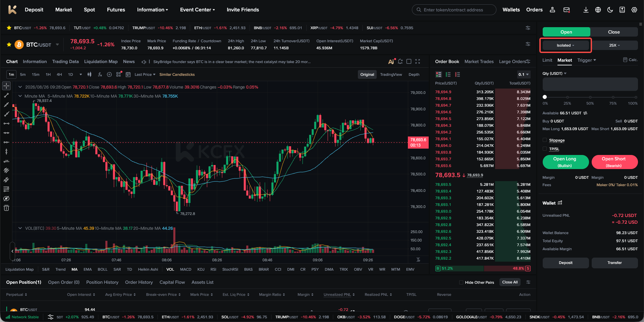Enable the TP/SL checkbox
This screenshot has height=322, width=644.
tap(545, 149)
